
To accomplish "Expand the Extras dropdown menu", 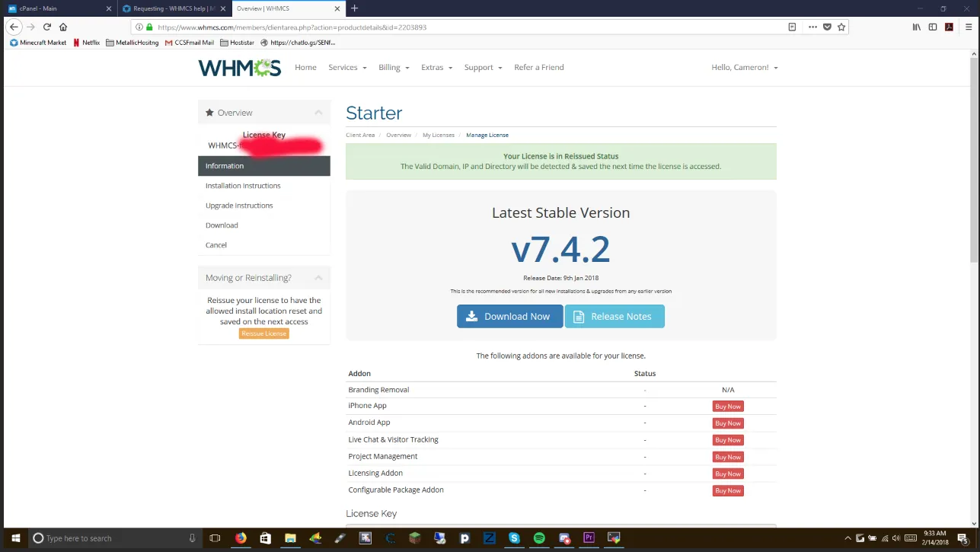I will (436, 68).
